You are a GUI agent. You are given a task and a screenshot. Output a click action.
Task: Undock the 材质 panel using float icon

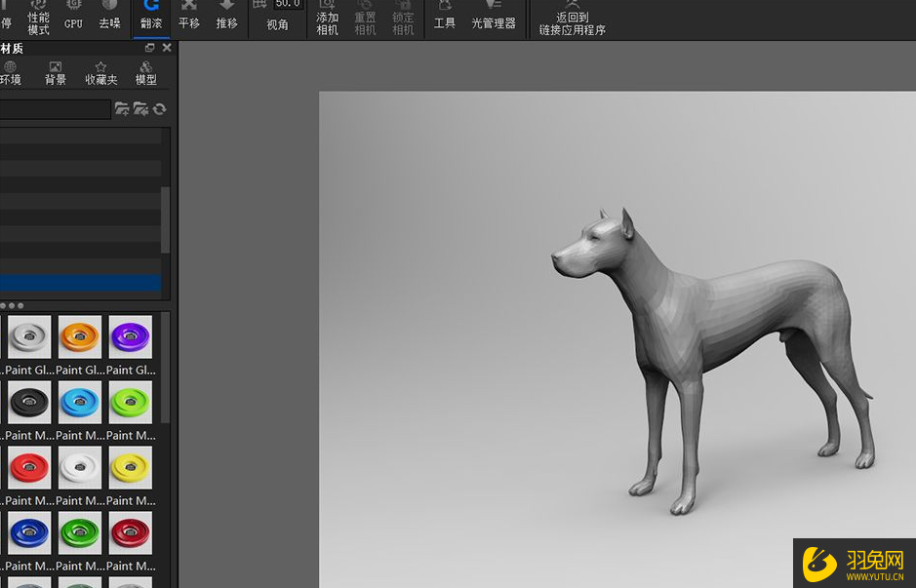pos(149,48)
